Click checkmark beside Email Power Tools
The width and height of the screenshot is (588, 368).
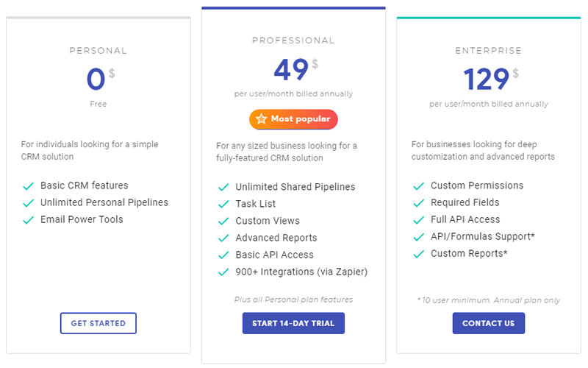[29, 220]
